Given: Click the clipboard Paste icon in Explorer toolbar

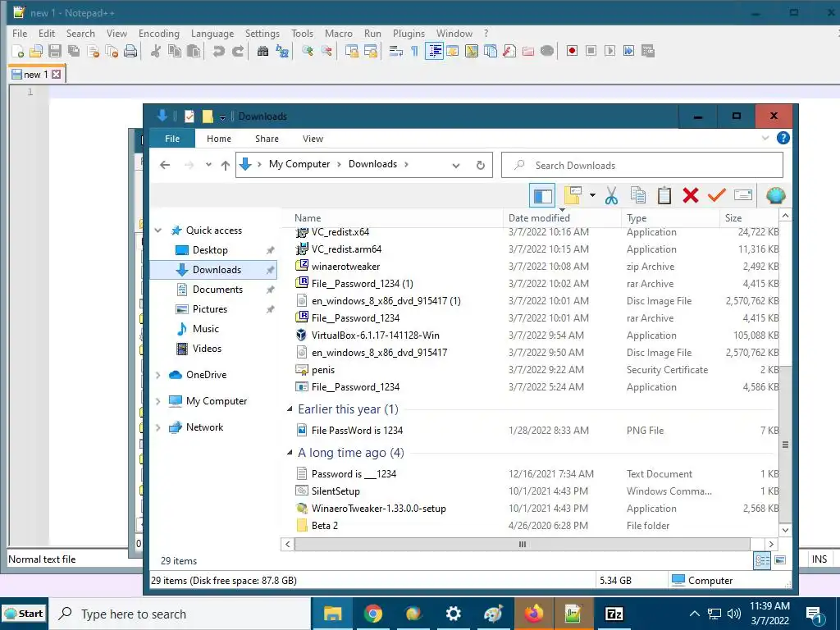Looking at the screenshot, I should (x=664, y=195).
